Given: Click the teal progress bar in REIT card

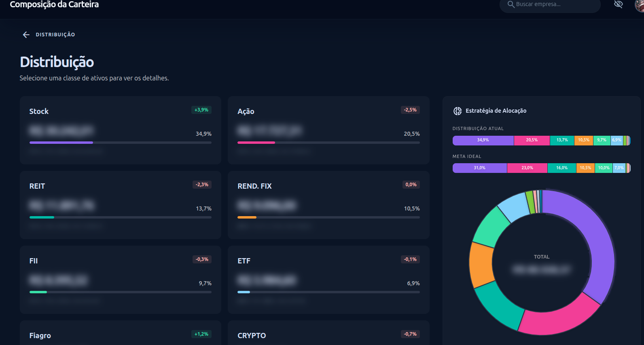Looking at the screenshot, I should [42, 217].
